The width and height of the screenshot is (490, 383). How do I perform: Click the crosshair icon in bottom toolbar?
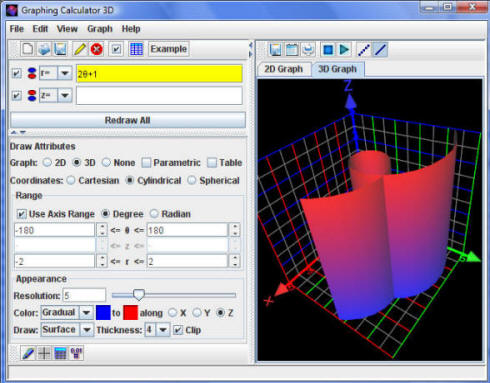click(x=44, y=353)
